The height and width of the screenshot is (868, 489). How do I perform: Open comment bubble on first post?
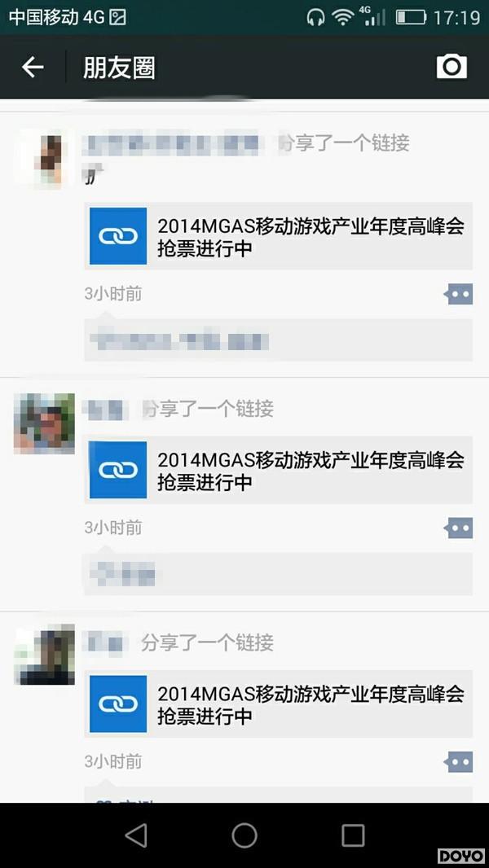(458, 295)
